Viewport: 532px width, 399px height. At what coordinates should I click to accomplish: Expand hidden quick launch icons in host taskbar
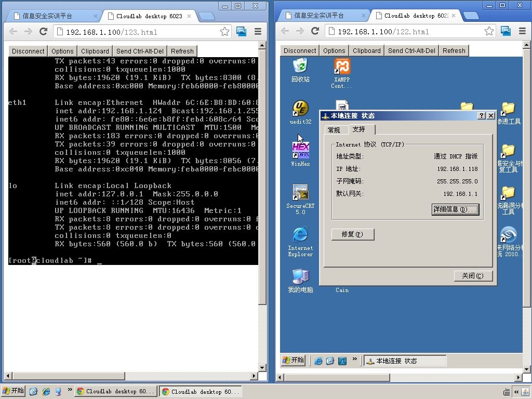point(70,390)
